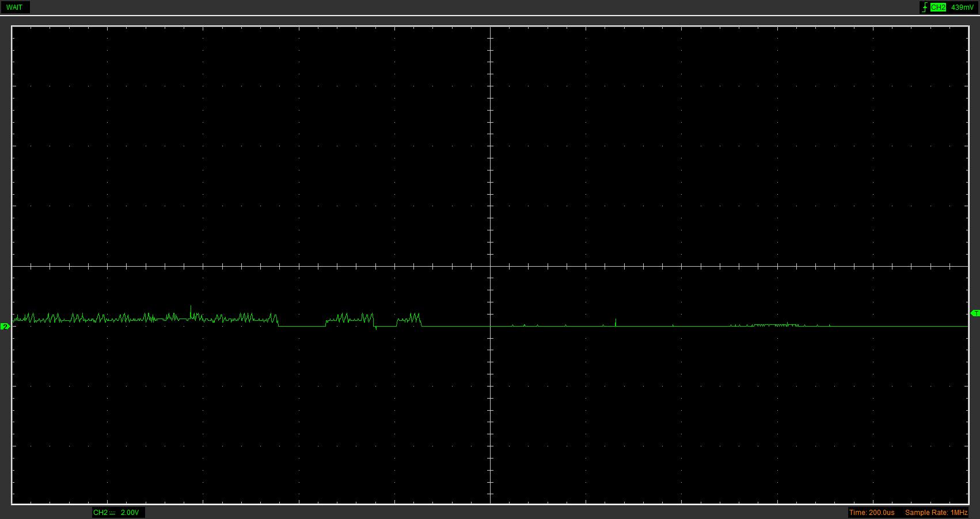
Task: Open the Time 200.0us timebase setting
Action: point(871,513)
